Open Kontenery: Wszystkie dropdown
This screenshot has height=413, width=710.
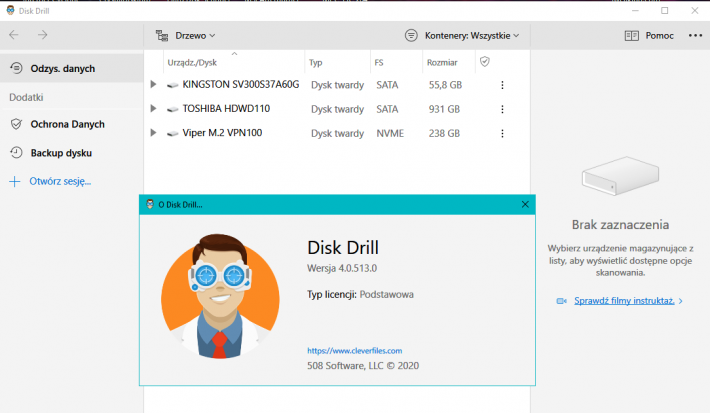(472, 35)
